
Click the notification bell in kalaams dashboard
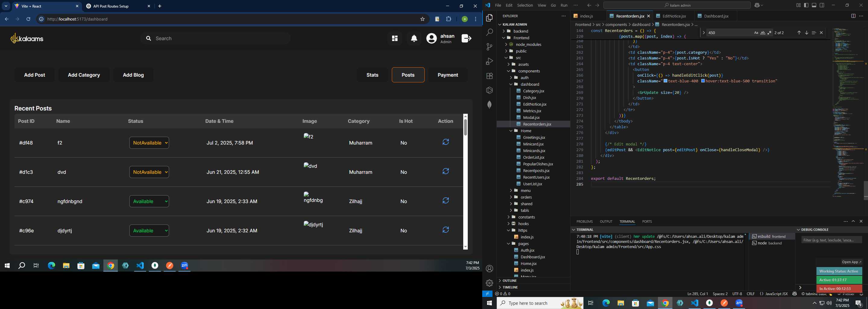tap(414, 38)
